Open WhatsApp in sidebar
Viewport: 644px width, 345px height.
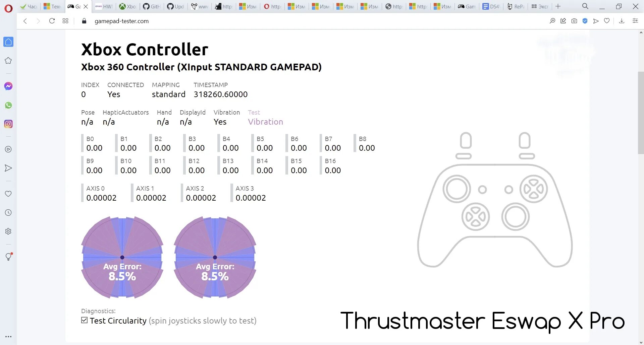coord(8,105)
